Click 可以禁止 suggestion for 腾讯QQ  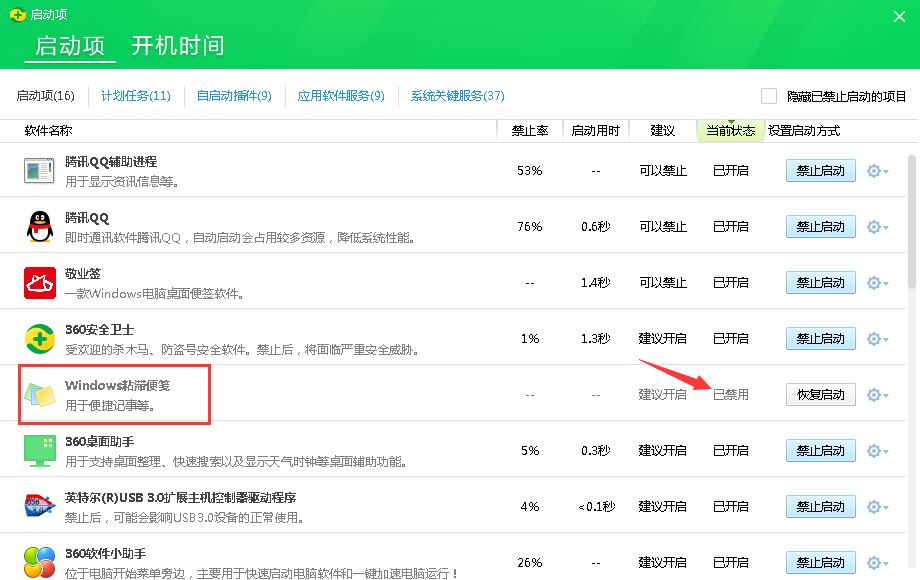click(x=663, y=226)
